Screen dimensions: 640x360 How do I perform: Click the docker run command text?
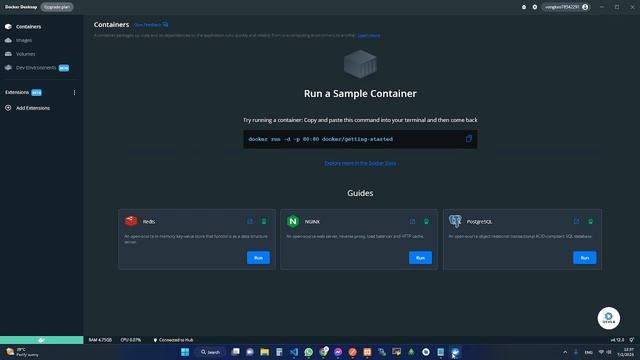[x=320, y=139]
